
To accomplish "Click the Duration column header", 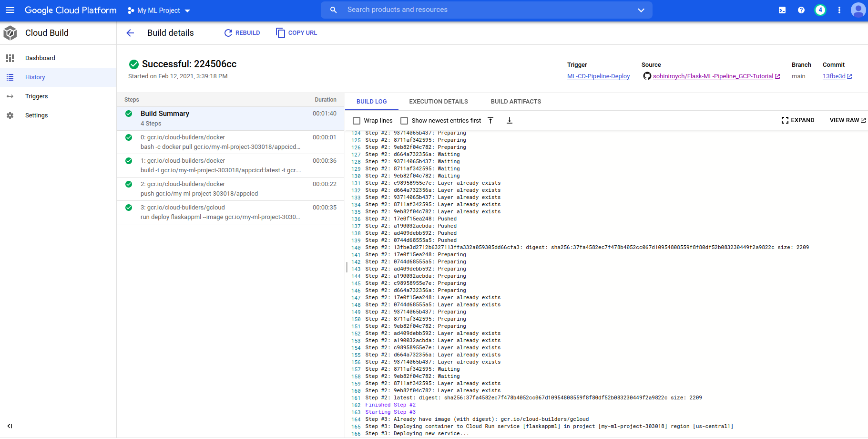I will point(326,100).
